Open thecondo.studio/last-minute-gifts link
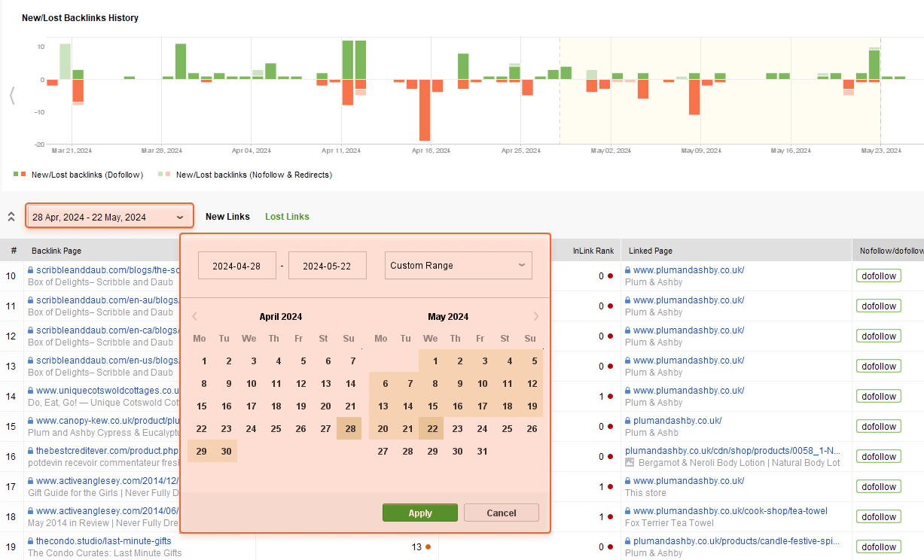The width and height of the screenshot is (924, 560). pos(104,541)
